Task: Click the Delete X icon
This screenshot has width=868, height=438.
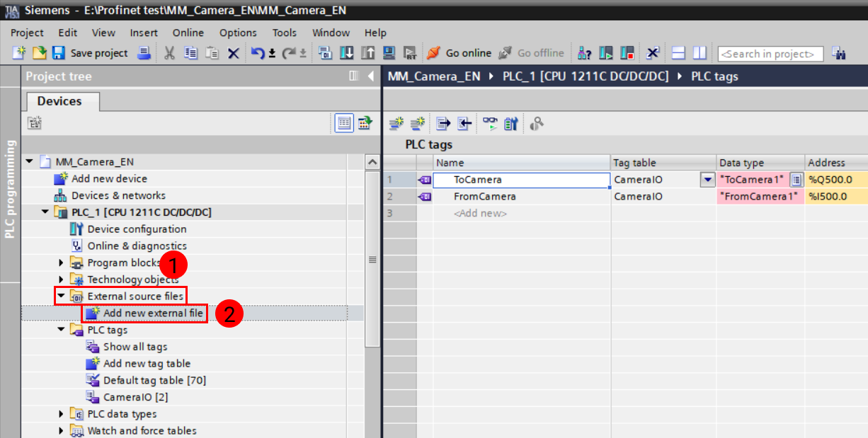Action: click(x=233, y=53)
